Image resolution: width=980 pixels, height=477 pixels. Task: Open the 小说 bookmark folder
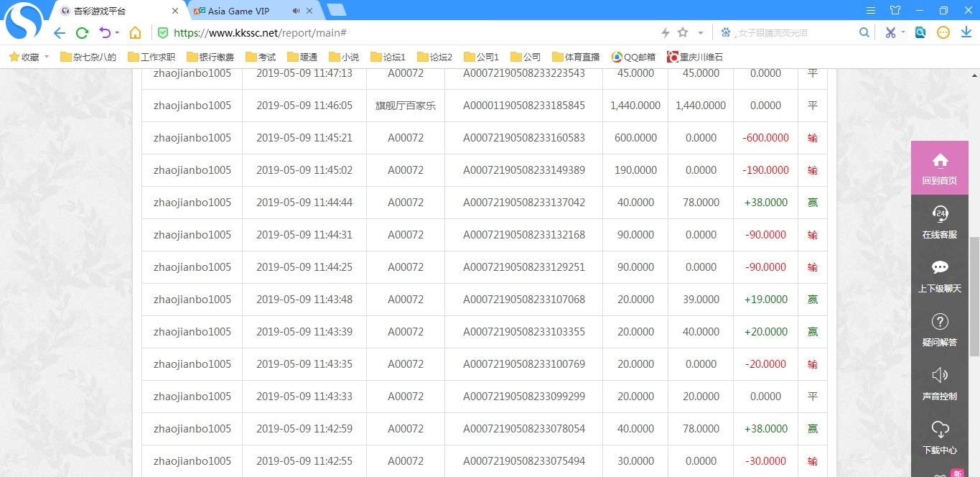(344, 57)
